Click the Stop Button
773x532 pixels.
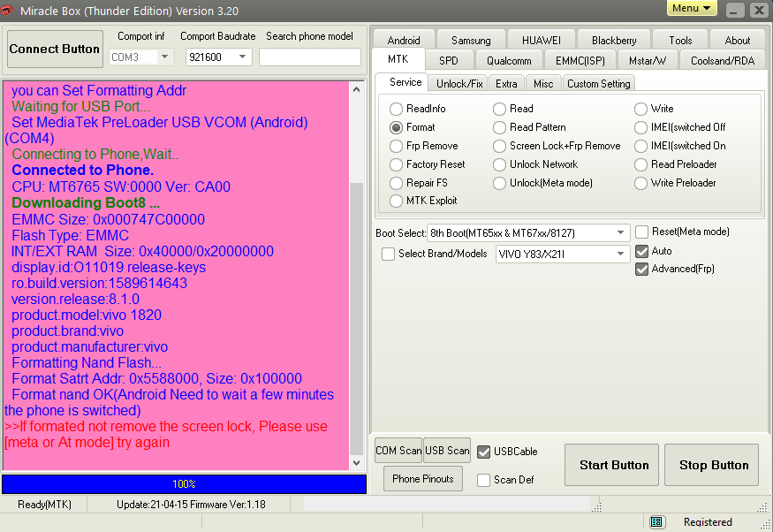pos(711,465)
